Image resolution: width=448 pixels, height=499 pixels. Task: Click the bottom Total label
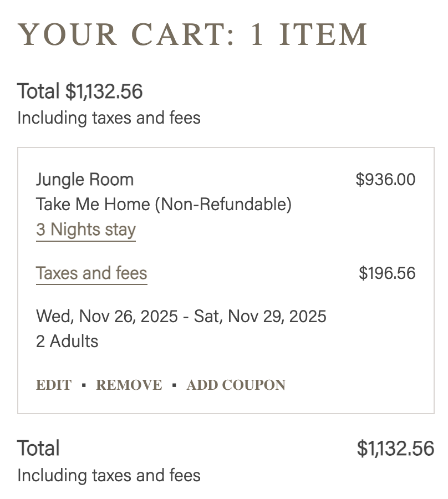pyautogui.click(x=39, y=449)
